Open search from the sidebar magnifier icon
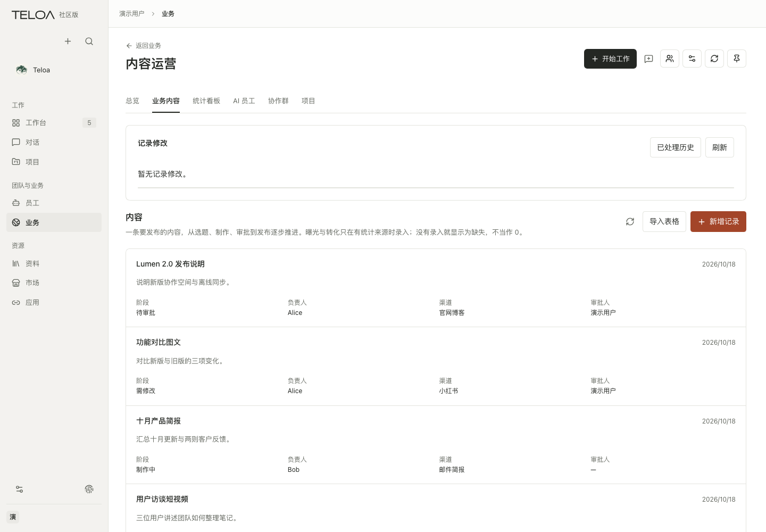 89,41
